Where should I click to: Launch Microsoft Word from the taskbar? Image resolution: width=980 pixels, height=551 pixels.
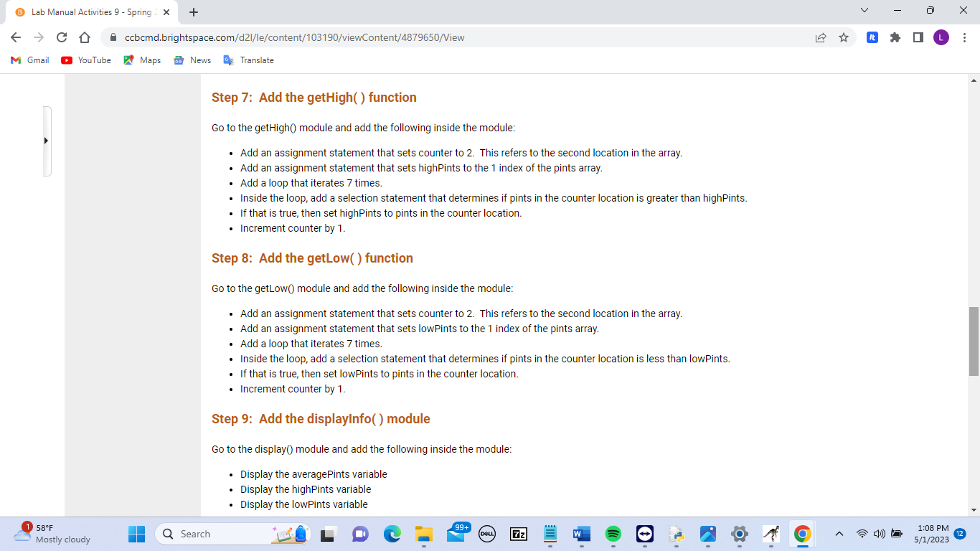[581, 534]
